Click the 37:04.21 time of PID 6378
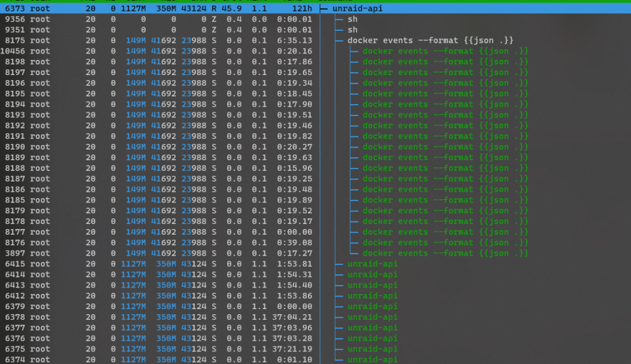This screenshot has width=631, height=364. point(292,317)
